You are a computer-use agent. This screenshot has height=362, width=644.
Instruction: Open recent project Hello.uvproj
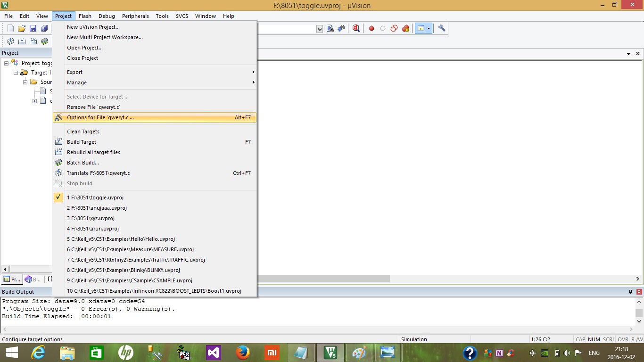click(121, 239)
